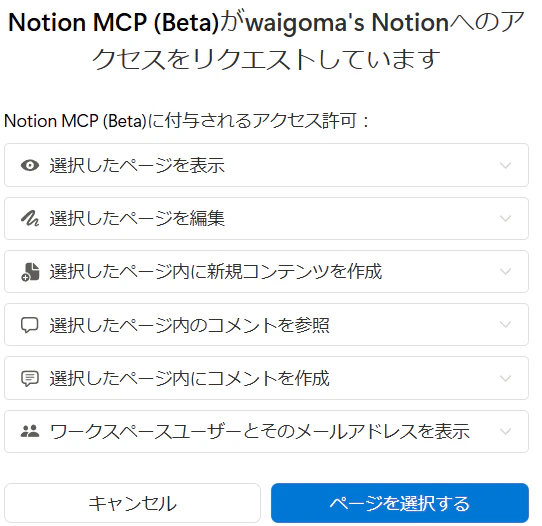Expand chevron on 選択したページを編集 row

tap(505, 218)
